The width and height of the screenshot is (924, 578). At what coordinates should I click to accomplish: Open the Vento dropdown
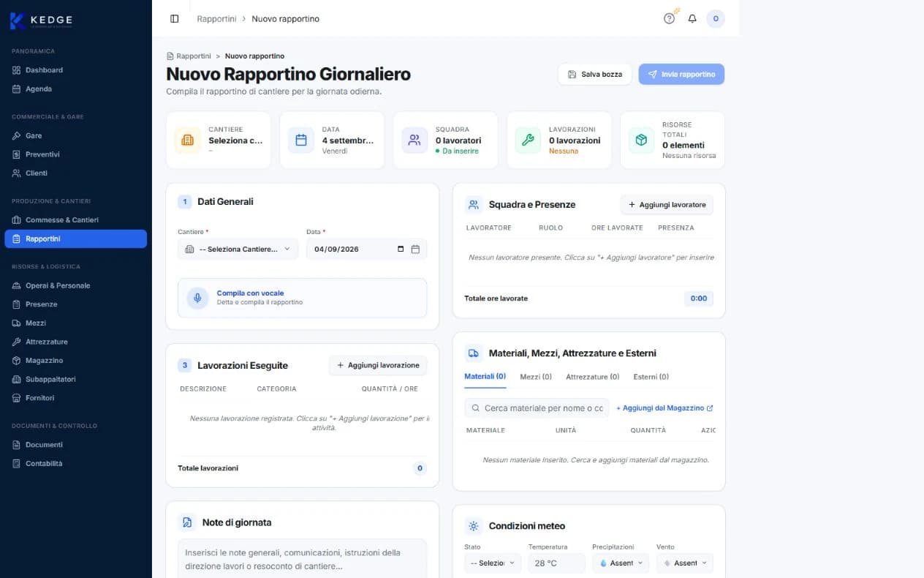point(685,563)
